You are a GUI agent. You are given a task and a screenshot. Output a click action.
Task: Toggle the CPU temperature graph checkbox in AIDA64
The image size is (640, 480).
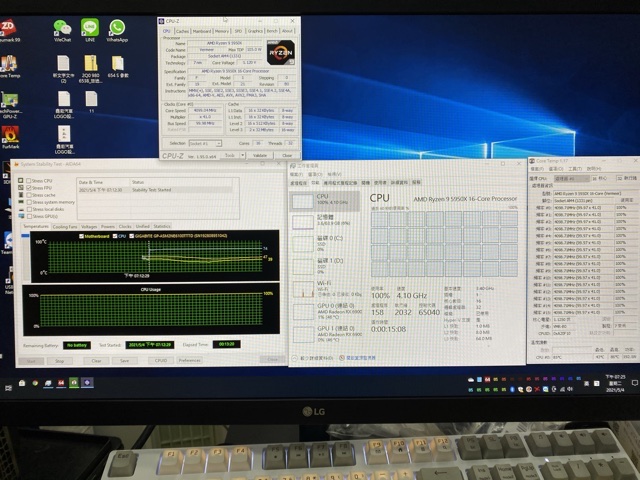click(115, 236)
